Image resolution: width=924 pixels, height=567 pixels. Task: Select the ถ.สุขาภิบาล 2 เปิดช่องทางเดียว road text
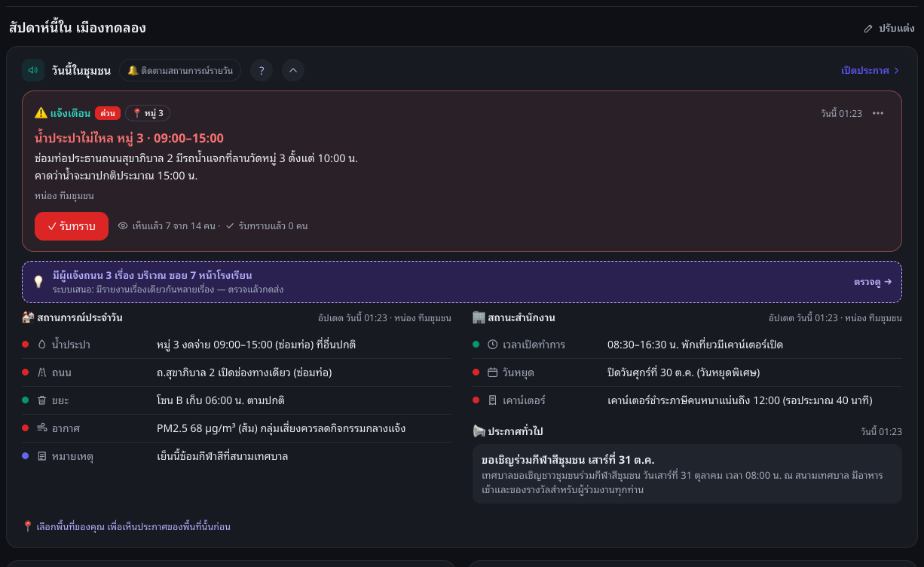244,372
